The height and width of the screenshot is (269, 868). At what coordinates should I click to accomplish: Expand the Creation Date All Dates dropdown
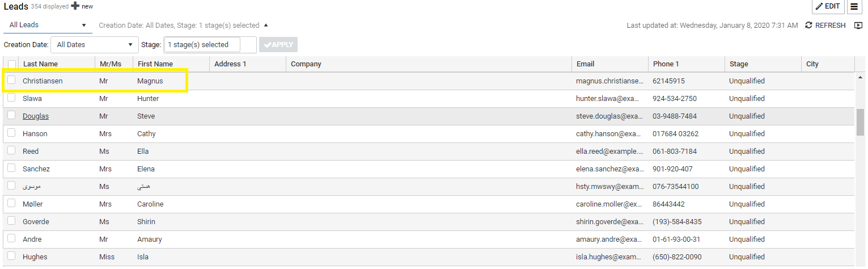(94, 45)
